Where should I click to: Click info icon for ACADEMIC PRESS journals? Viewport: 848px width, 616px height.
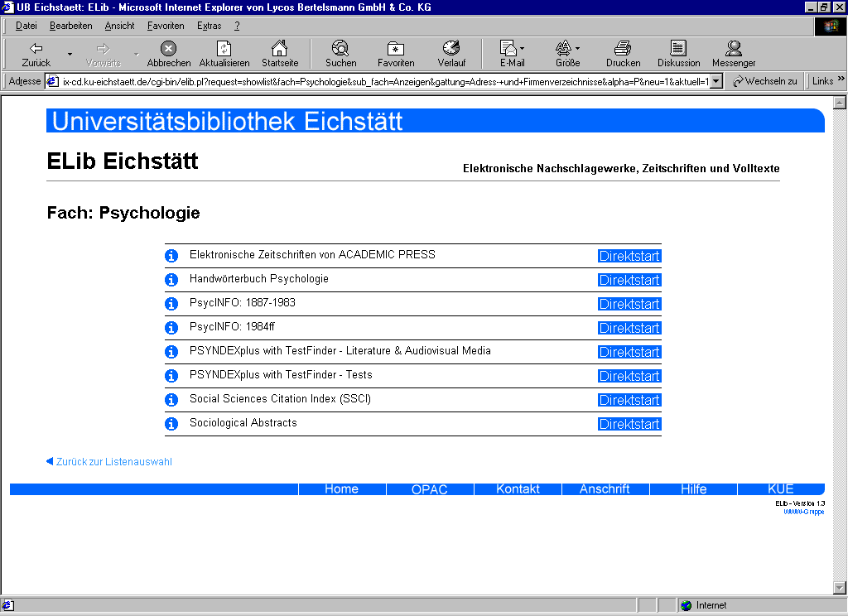(171, 256)
